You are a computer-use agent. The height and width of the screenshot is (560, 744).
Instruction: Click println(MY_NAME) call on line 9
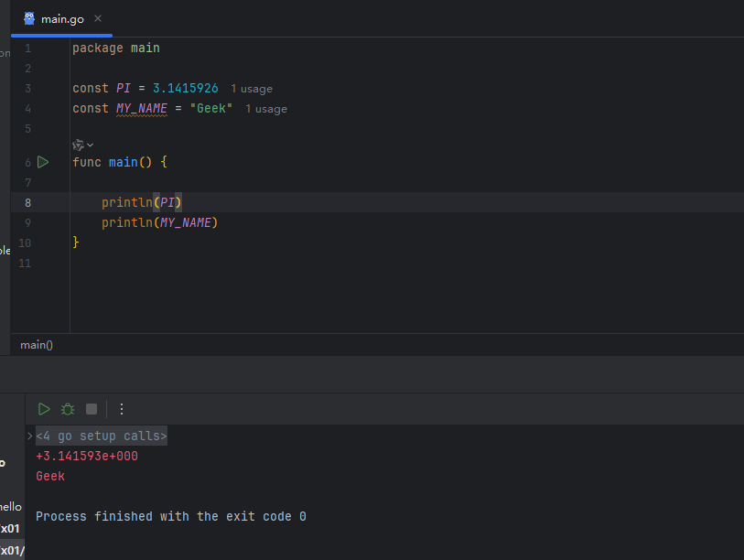coord(159,222)
